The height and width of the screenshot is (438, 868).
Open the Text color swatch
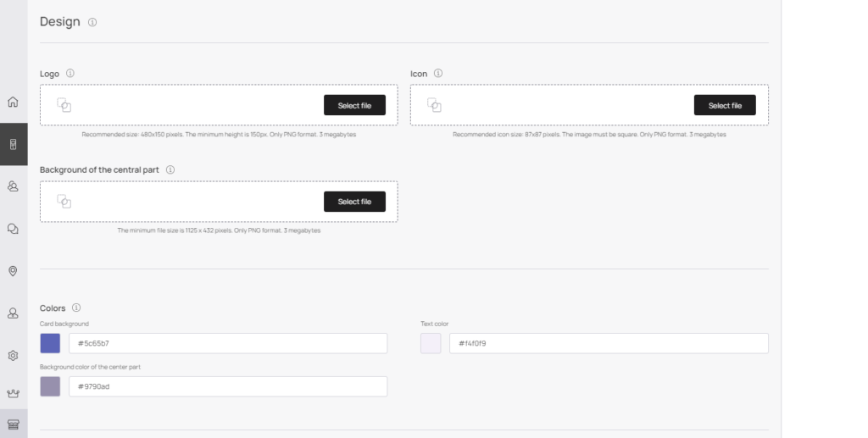(x=431, y=343)
